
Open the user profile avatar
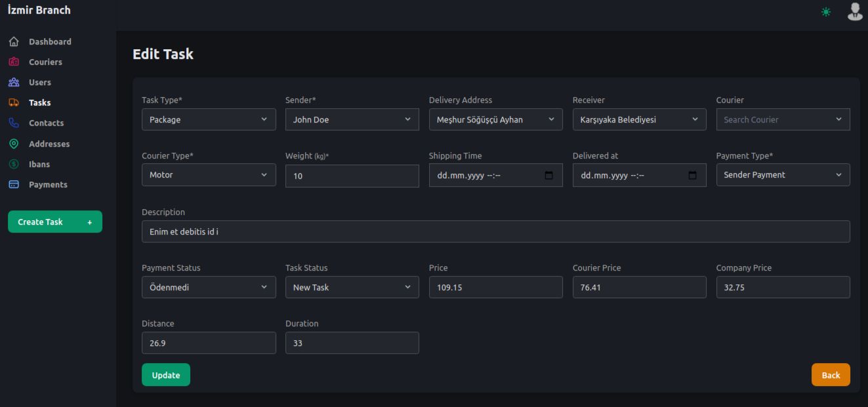point(854,11)
